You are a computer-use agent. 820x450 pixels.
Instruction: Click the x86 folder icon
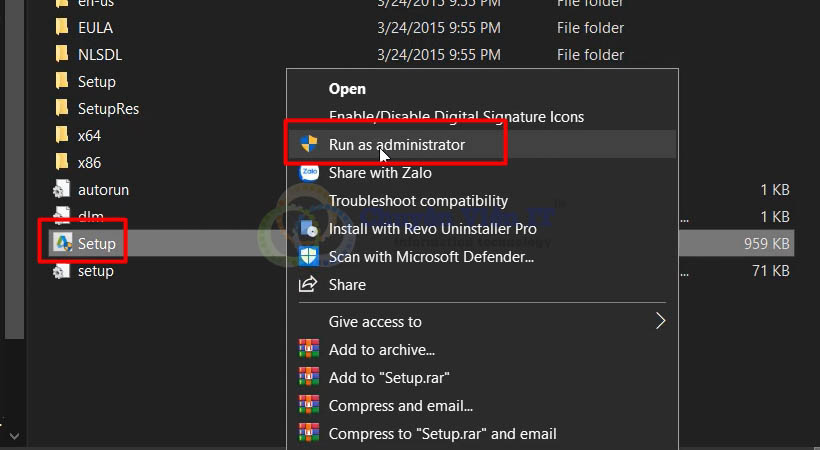coord(62,162)
